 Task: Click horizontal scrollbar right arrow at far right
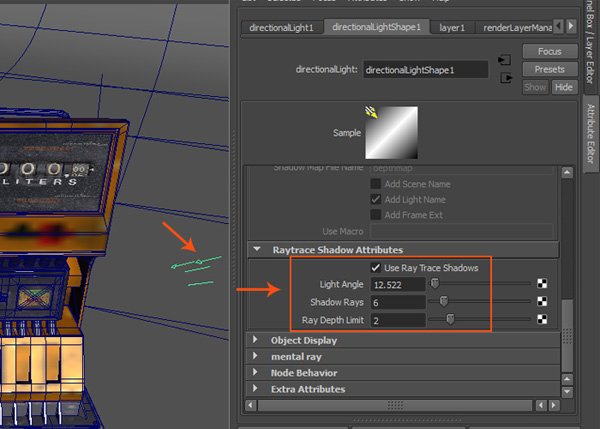click(x=554, y=405)
